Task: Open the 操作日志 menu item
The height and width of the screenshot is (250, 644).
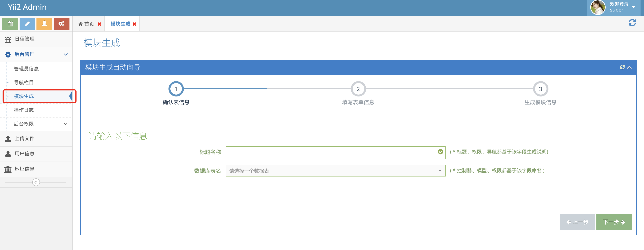Action: point(24,110)
